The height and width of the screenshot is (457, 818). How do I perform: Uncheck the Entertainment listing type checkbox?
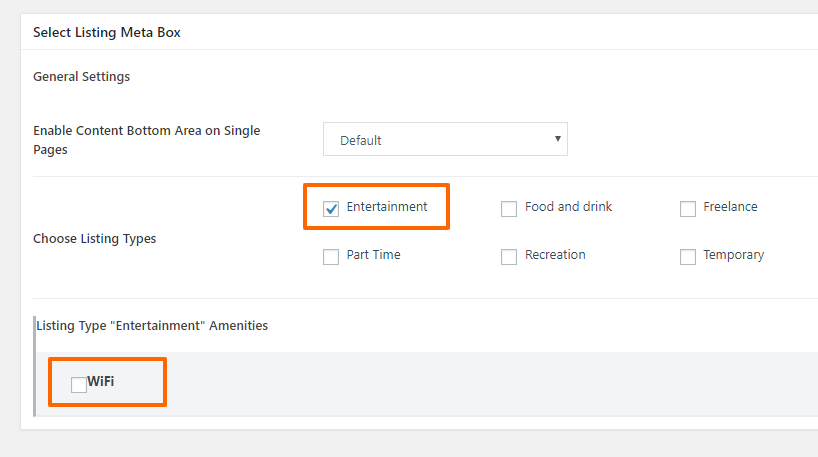click(x=331, y=209)
